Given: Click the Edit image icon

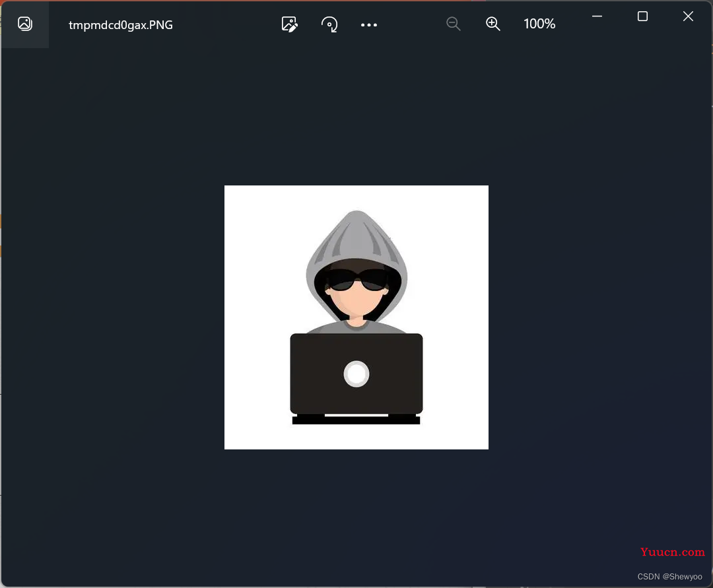Looking at the screenshot, I should (x=289, y=24).
